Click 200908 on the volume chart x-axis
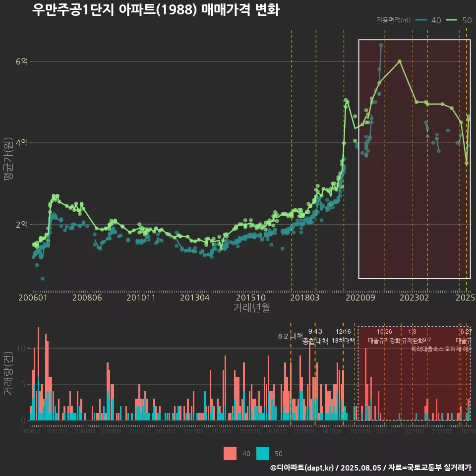This screenshot has height=476, width=476. click(x=111, y=431)
